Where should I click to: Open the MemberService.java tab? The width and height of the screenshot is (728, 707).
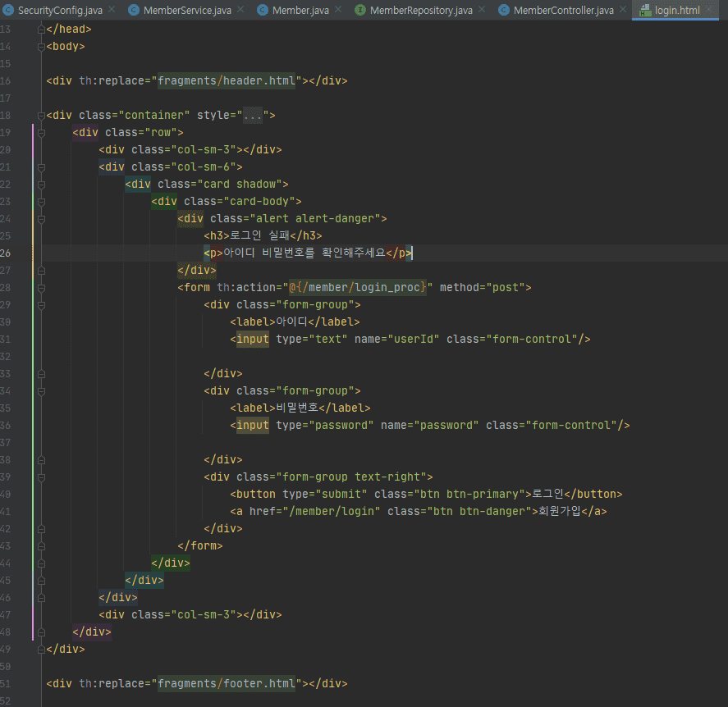[x=187, y=10]
